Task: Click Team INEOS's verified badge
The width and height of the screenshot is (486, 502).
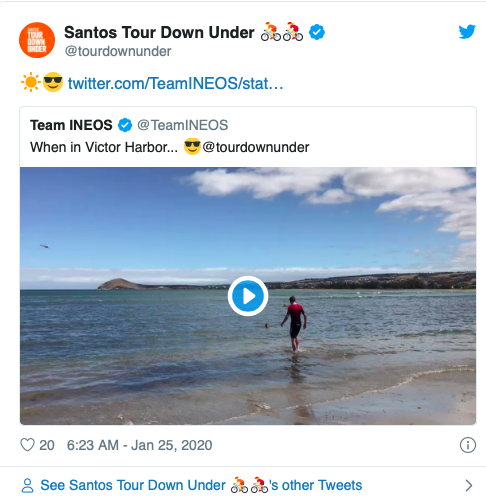Action: (125, 125)
